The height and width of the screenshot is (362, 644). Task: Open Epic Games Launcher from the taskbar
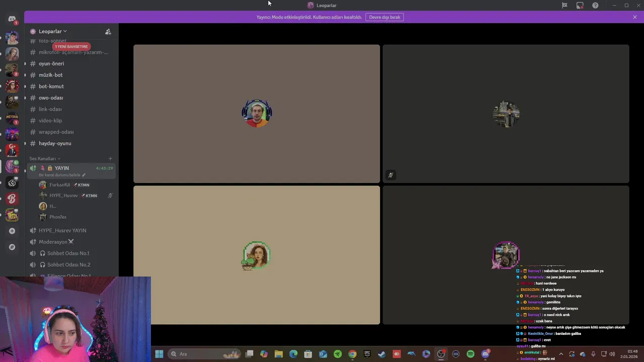pyautogui.click(x=367, y=354)
